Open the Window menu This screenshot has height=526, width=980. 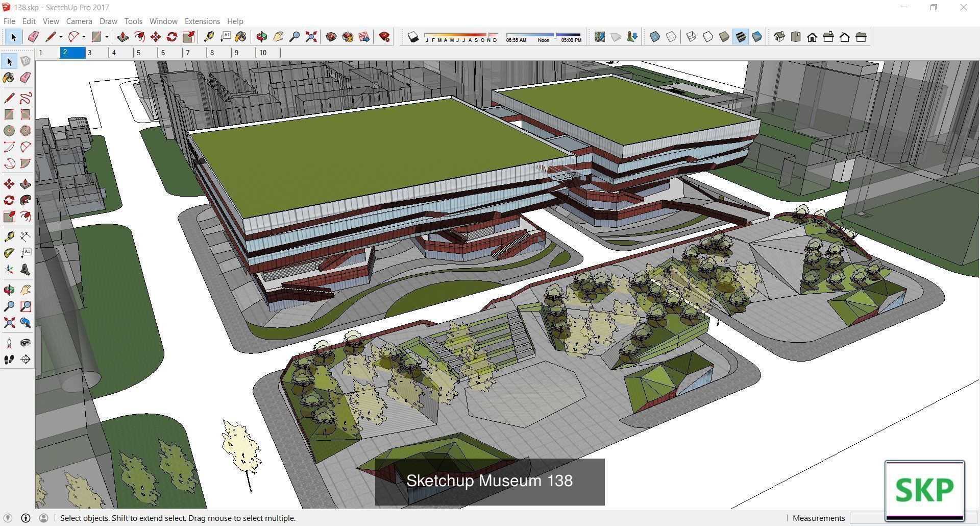(163, 21)
